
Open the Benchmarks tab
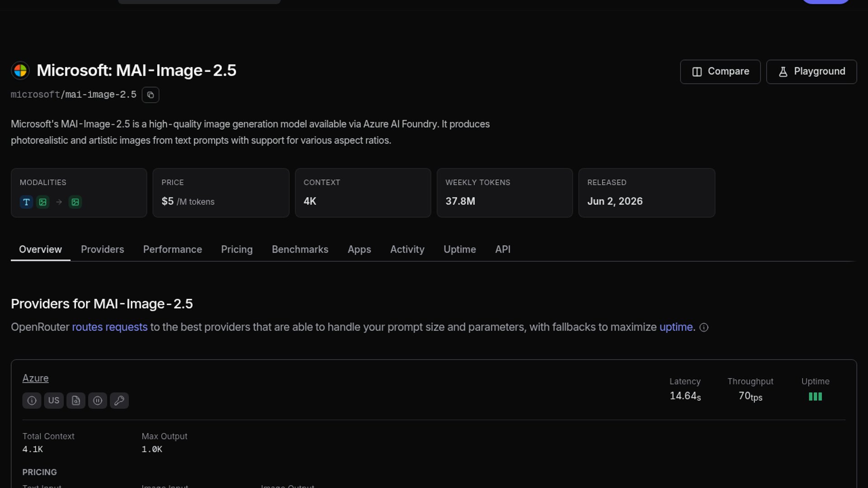point(300,249)
